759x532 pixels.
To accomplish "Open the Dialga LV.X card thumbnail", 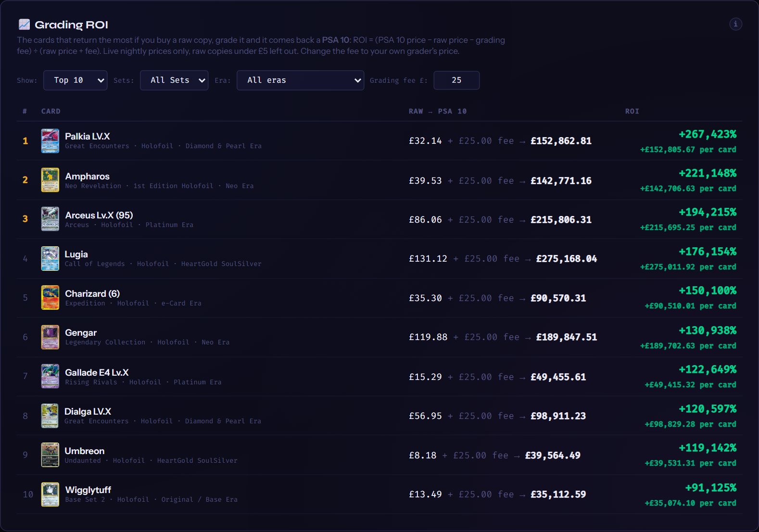I will [x=50, y=416].
